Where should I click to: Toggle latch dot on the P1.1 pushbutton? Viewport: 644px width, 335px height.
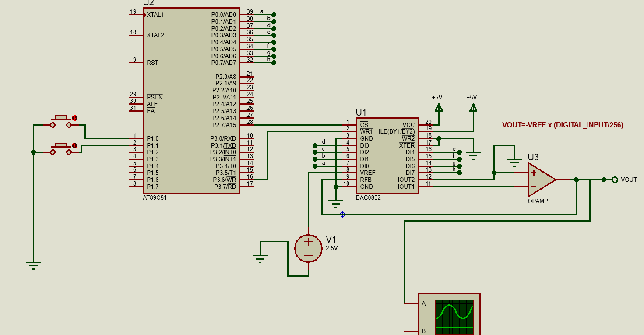[74, 145]
